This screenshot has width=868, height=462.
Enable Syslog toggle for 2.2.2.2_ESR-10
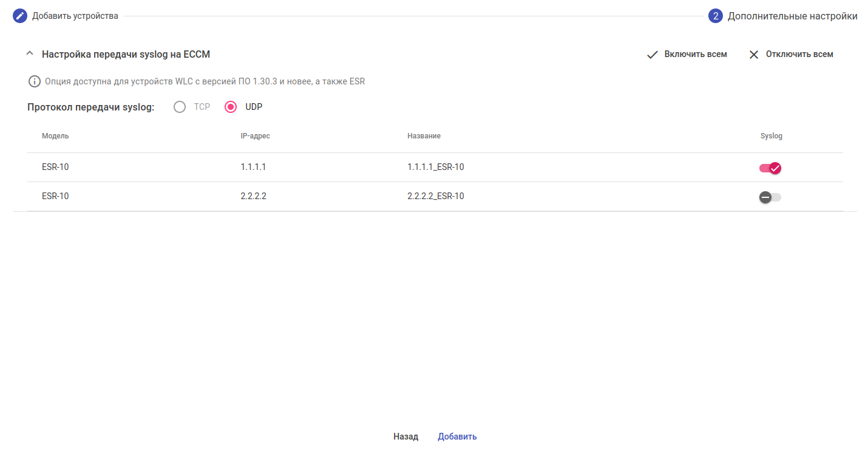[x=770, y=197]
